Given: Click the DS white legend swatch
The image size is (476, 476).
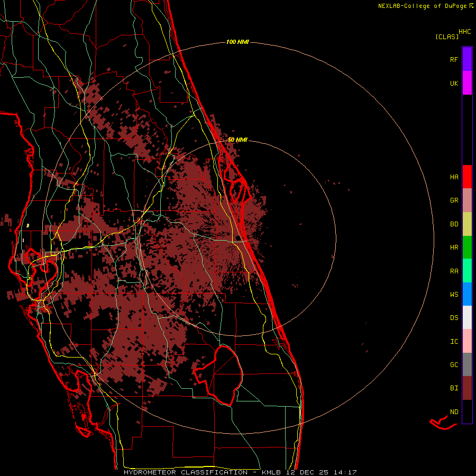Looking at the screenshot, I should click(x=467, y=317).
